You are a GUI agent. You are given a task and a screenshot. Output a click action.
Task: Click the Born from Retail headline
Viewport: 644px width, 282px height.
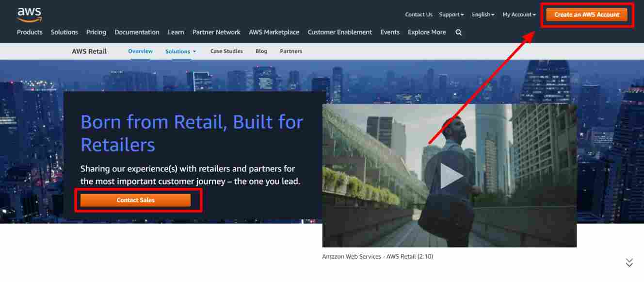coord(192,133)
